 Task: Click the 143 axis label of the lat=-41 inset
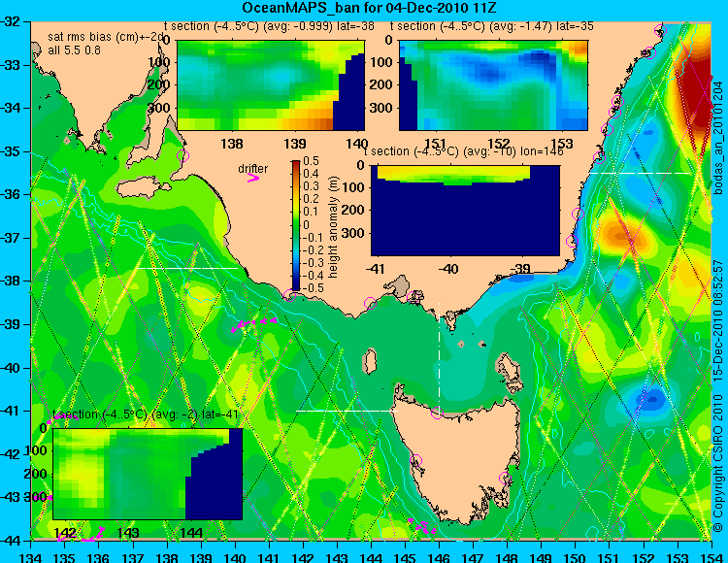click(x=128, y=533)
